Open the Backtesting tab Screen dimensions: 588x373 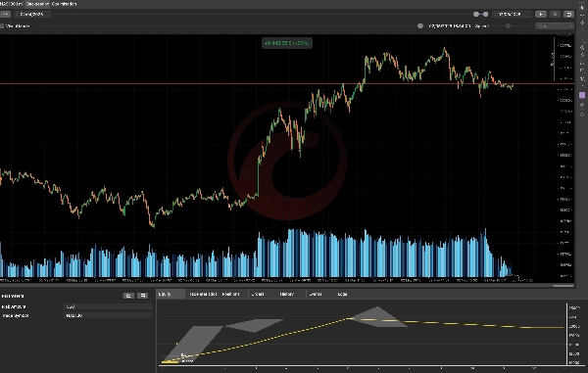37,4
